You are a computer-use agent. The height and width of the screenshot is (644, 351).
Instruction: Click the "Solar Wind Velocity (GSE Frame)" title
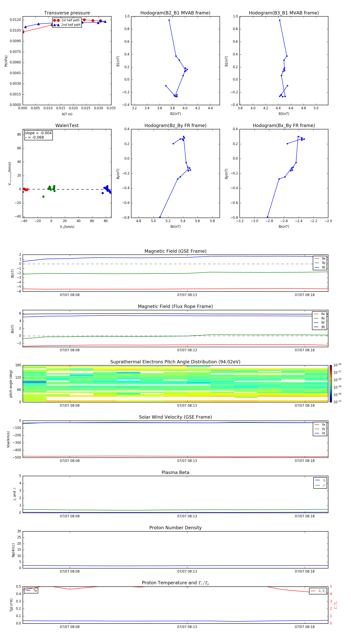coord(175,417)
